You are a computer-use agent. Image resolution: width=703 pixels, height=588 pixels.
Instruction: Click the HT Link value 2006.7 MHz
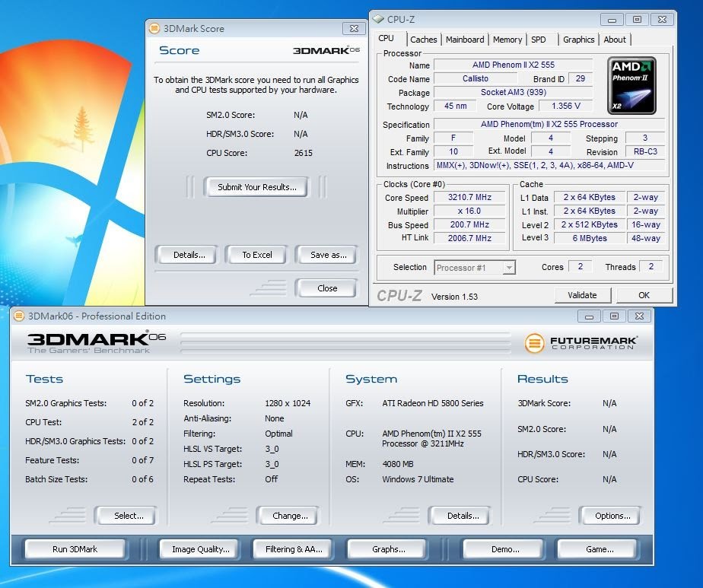tap(469, 238)
